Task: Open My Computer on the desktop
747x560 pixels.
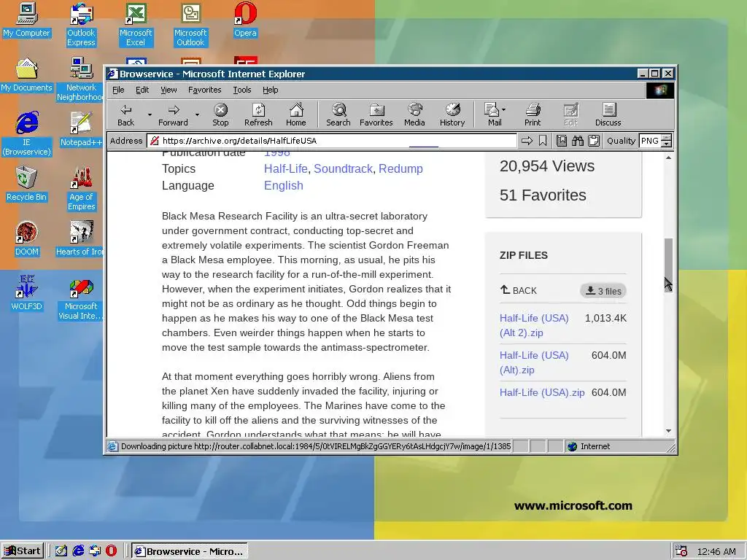Action: [x=26, y=20]
